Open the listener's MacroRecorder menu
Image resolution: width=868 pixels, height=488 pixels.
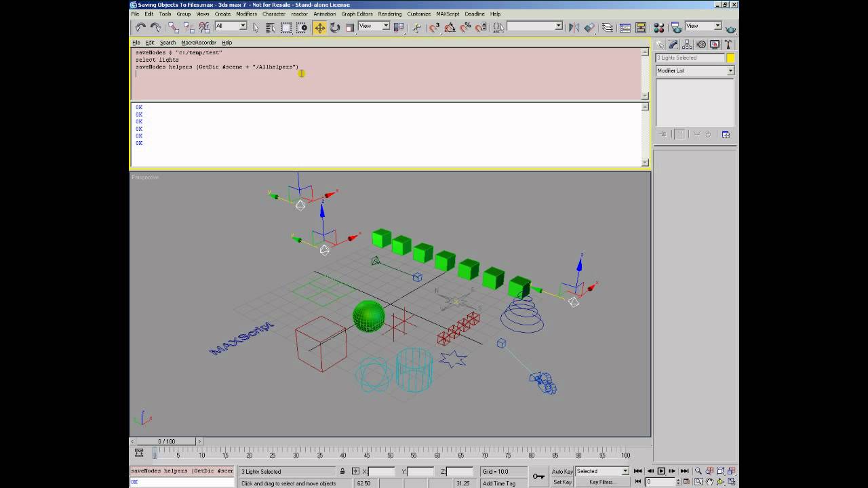[199, 43]
